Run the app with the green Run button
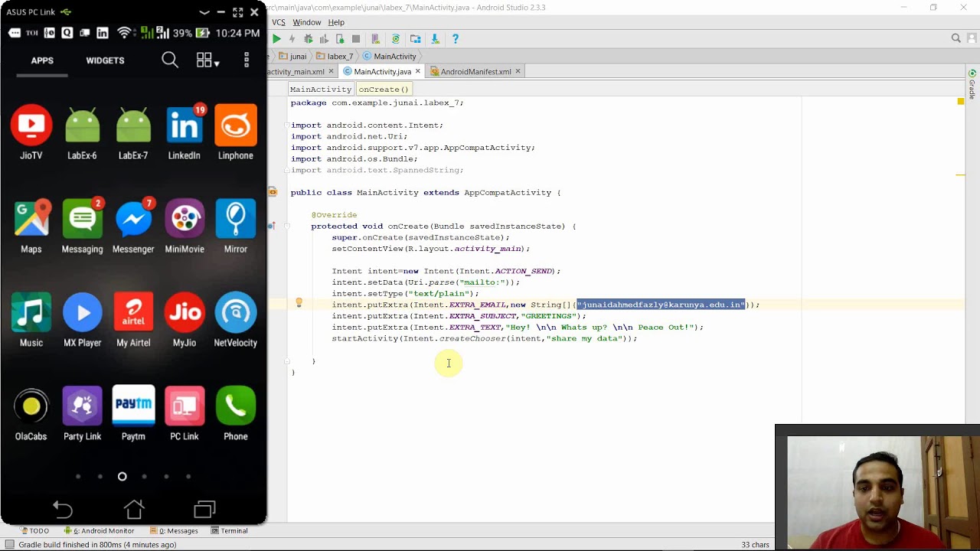This screenshot has height=551, width=980. click(x=276, y=39)
